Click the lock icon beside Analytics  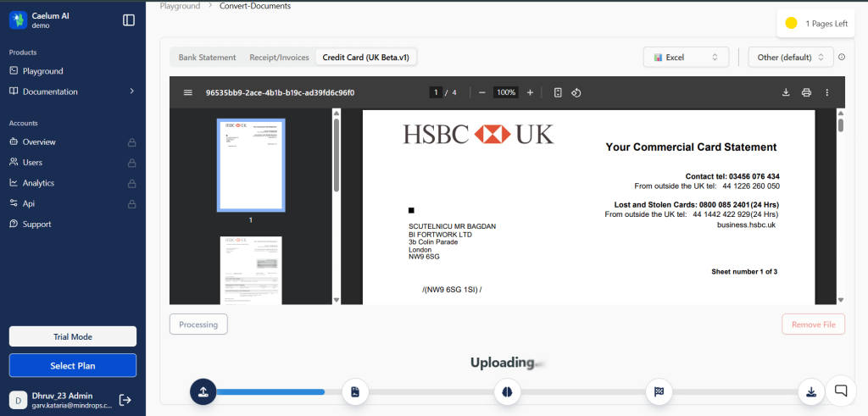[x=131, y=184]
